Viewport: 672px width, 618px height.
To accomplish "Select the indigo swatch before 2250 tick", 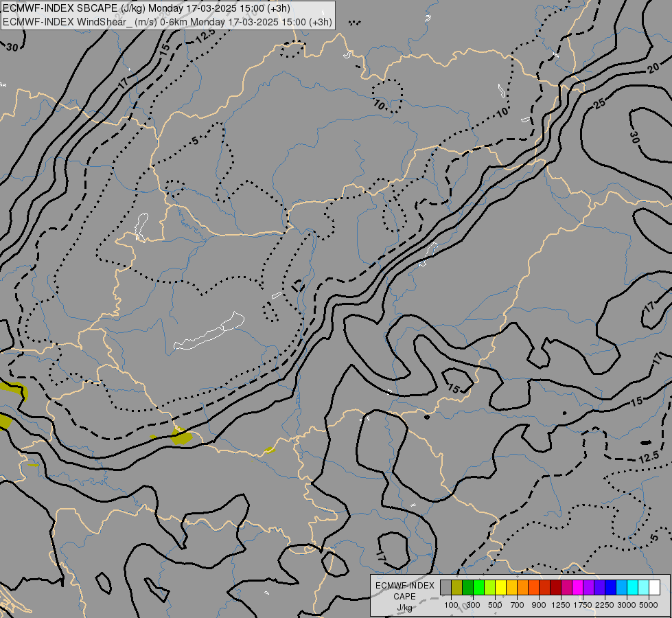I will pos(599,587).
